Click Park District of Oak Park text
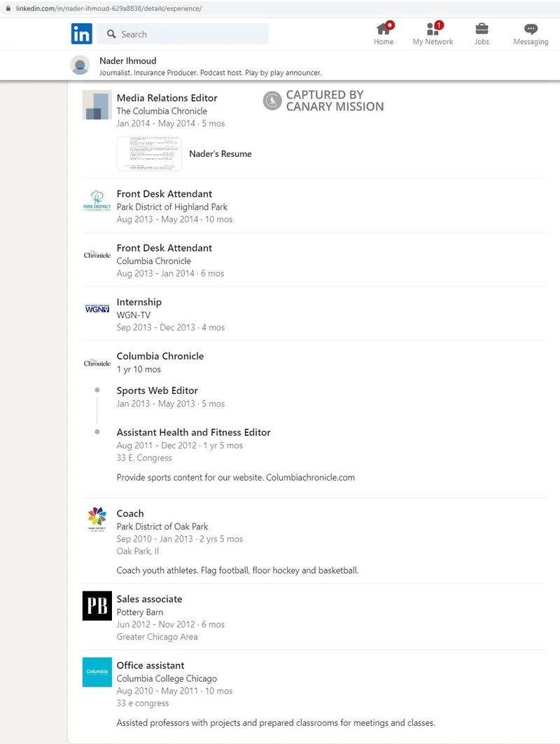Screen dimensions: 560x744 [x=162, y=527]
